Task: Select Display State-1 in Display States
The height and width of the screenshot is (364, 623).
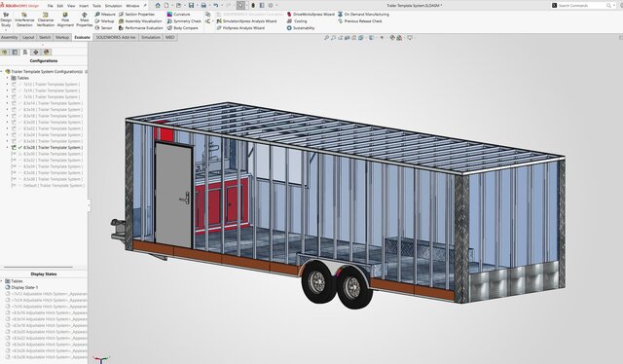Action: pyautogui.click(x=24, y=287)
